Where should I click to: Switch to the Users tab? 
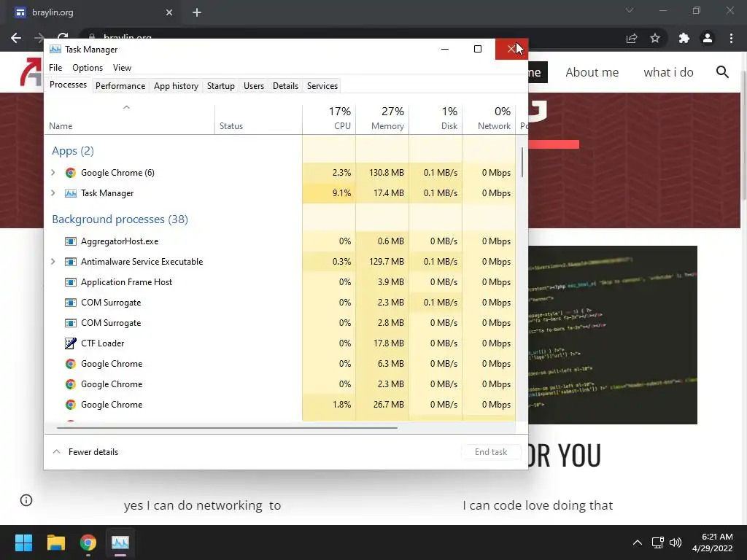(253, 86)
